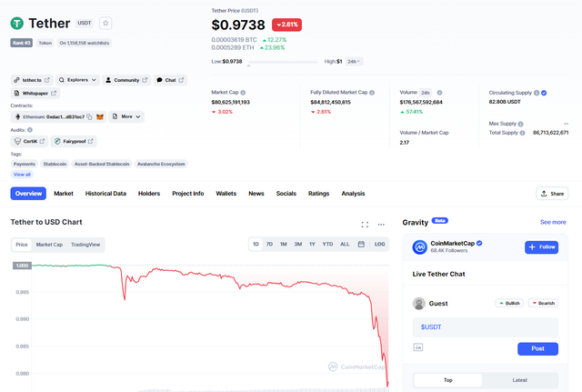Screen dimensions: 582x392
Task: Open the Socials tab
Action: (286, 194)
